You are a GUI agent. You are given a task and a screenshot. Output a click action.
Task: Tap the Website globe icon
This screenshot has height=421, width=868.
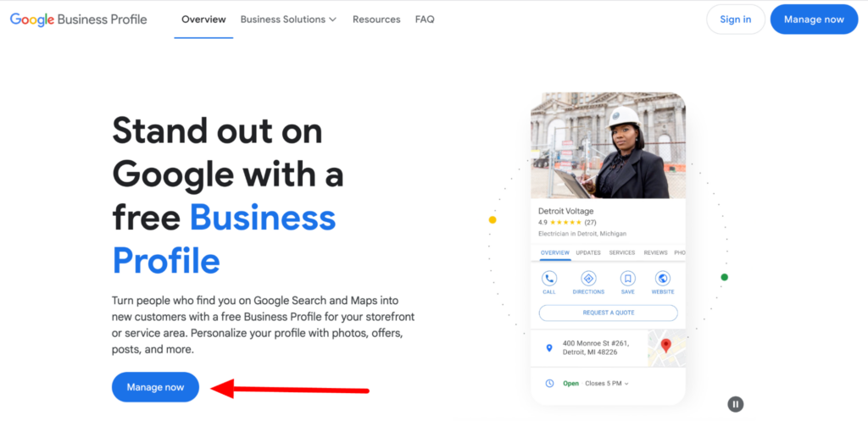click(663, 279)
